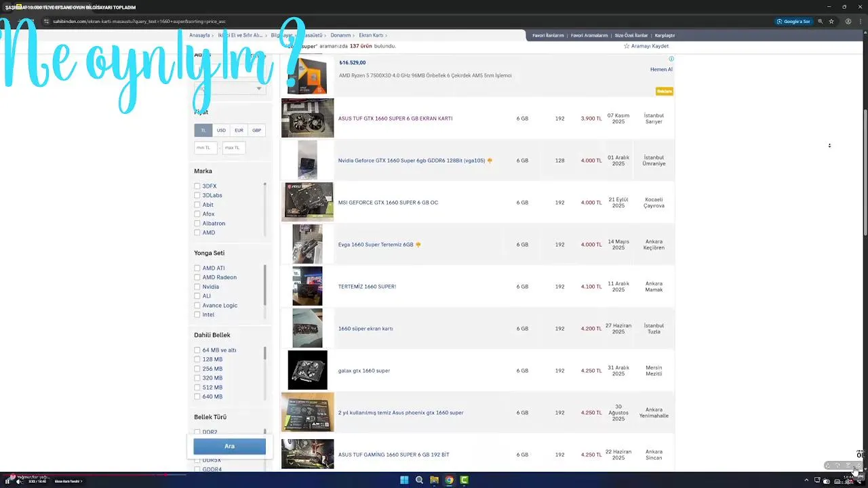The image size is (868, 488).
Task: Check the 128 MB memory filter
Action: point(197,359)
